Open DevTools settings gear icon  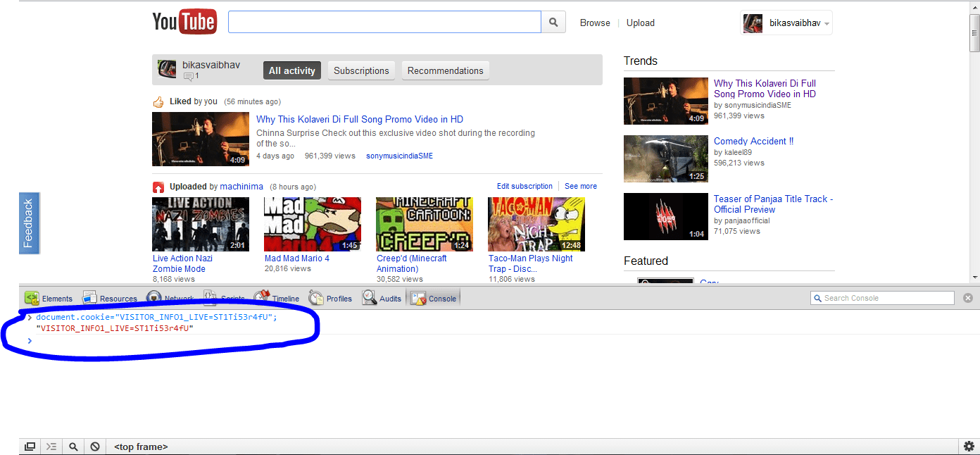[969, 447]
